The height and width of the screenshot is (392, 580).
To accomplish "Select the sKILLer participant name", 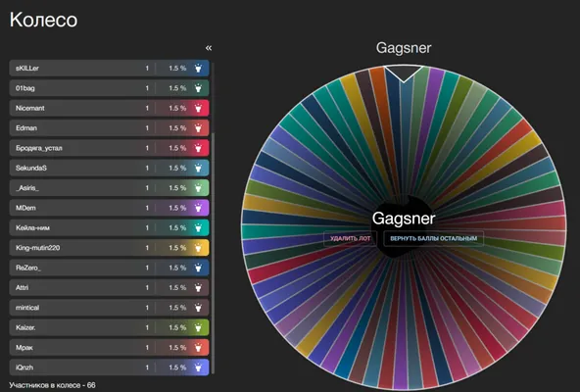I will click(27, 68).
